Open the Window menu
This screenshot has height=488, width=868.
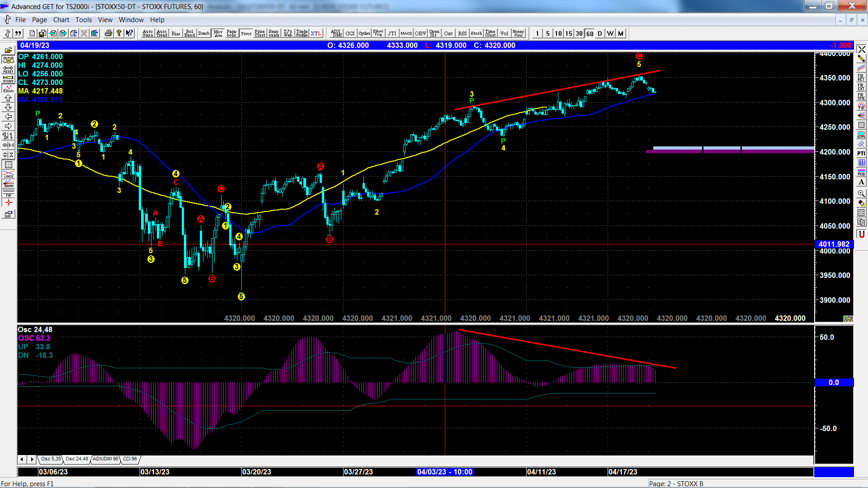131,20
